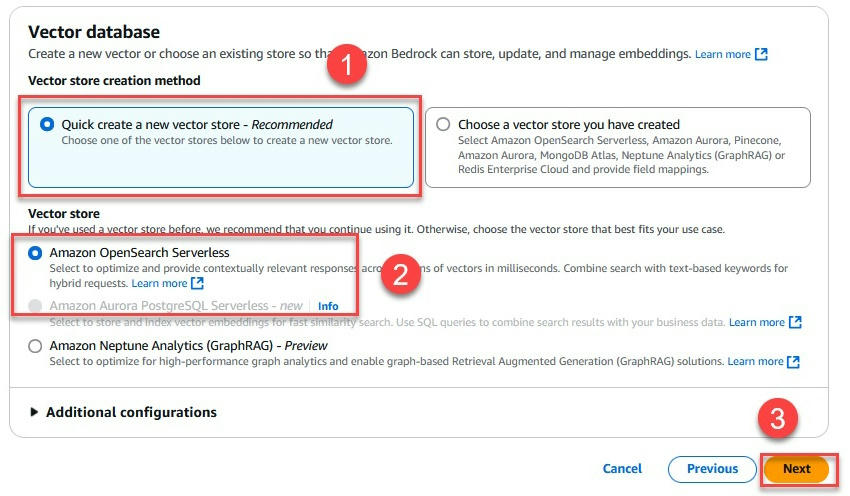Image resolution: width=850 pixels, height=496 pixels.
Task: Open Learn more link for Neptune Analytics
Action: pos(755,361)
